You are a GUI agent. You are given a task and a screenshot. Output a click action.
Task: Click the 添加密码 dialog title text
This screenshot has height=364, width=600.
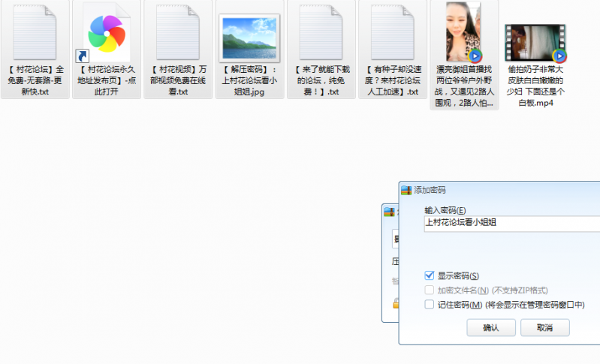[x=430, y=191]
